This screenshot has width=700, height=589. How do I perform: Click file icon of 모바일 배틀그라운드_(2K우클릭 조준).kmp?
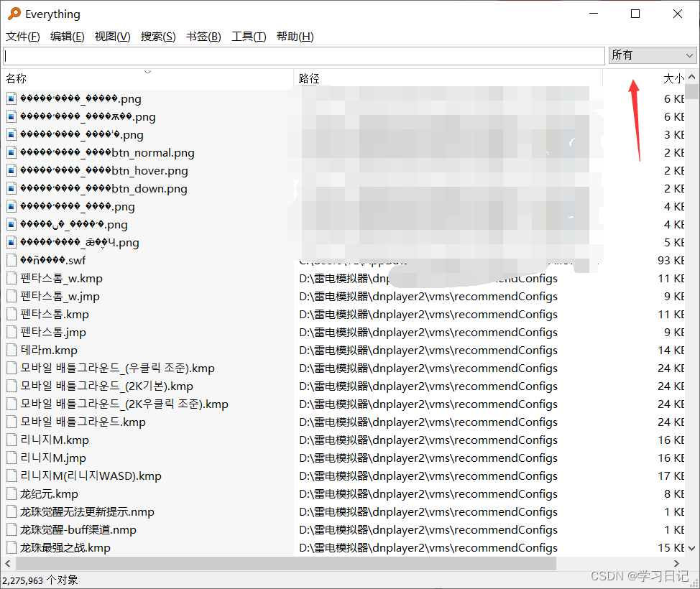[11, 404]
